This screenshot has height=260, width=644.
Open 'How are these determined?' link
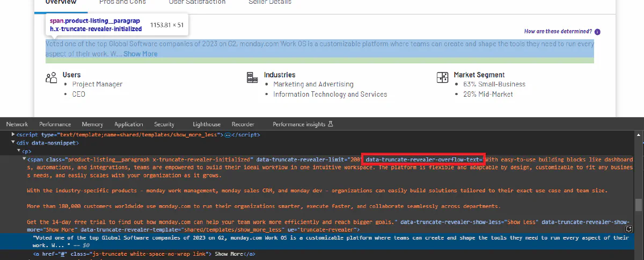click(x=558, y=32)
